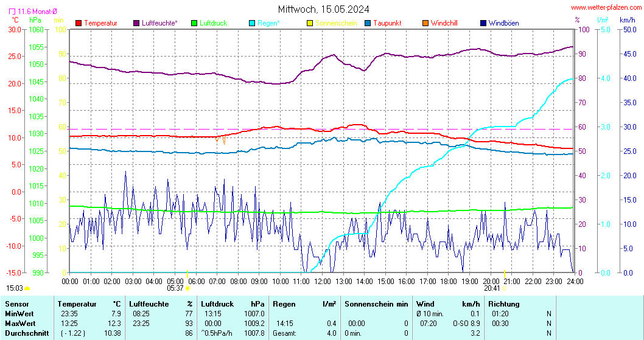Click the Temperatur legend label
The width and height of the screenshot is (644, 340).
pos(100,23)
